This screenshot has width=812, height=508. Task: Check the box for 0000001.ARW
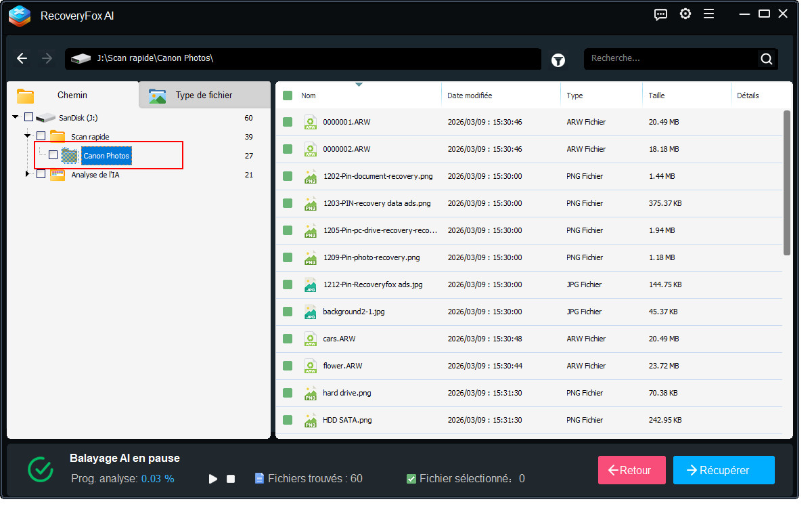point(288,122)
